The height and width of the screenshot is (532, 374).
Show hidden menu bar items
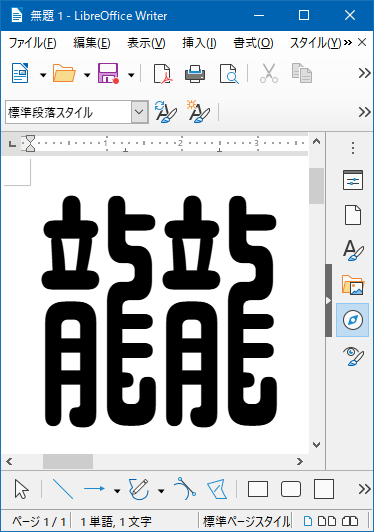click(348, 42)
